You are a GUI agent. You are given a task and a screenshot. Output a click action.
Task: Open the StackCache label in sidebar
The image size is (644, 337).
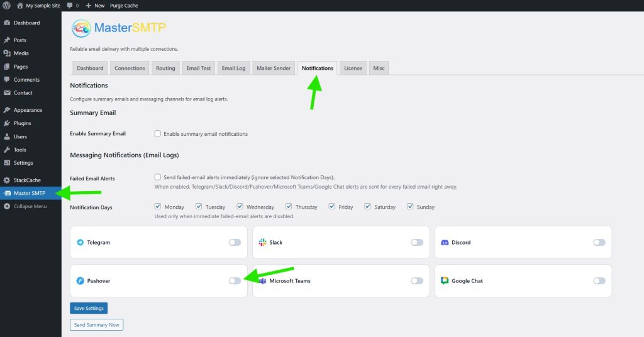27,180
